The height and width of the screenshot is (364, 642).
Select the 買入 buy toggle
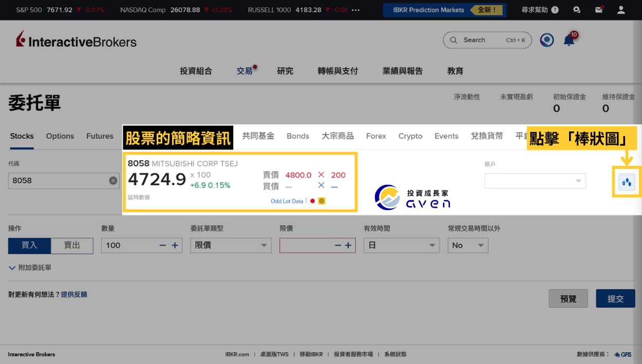tap(29, 245)
